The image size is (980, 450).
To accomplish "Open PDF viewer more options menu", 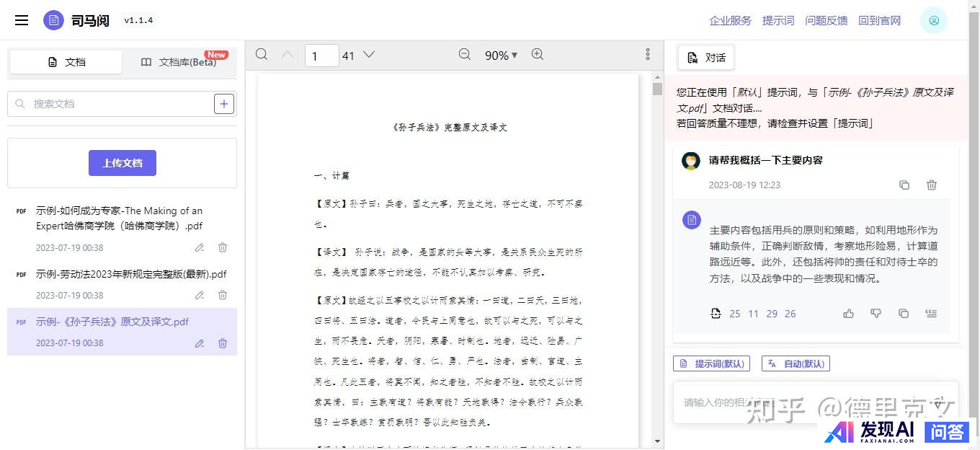I will click(647, 55).
